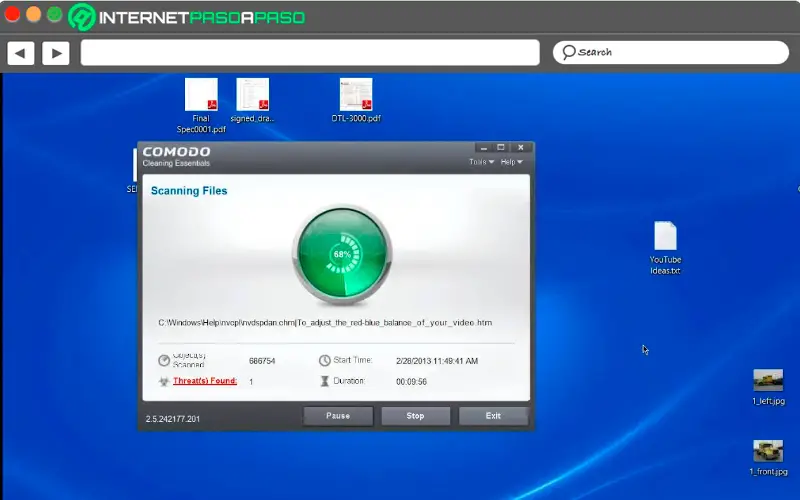The width and height of the screenshot is (800, 500).
Task: Click the green maximize circle
Action: coord(55,14)
